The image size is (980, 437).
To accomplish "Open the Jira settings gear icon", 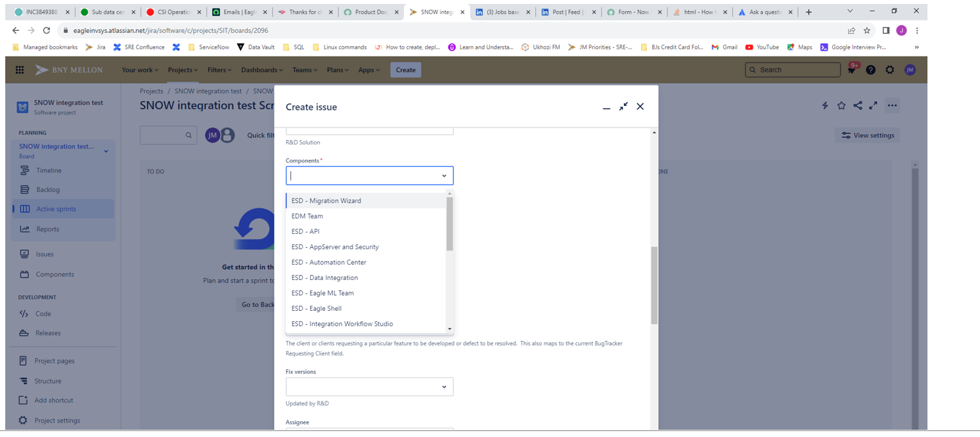I will click(890, 70).
